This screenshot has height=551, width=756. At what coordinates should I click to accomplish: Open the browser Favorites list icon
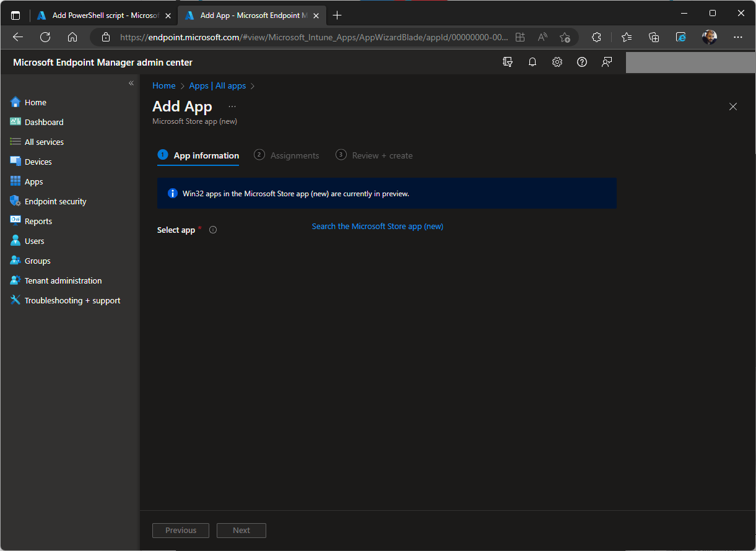pos(627,37)
